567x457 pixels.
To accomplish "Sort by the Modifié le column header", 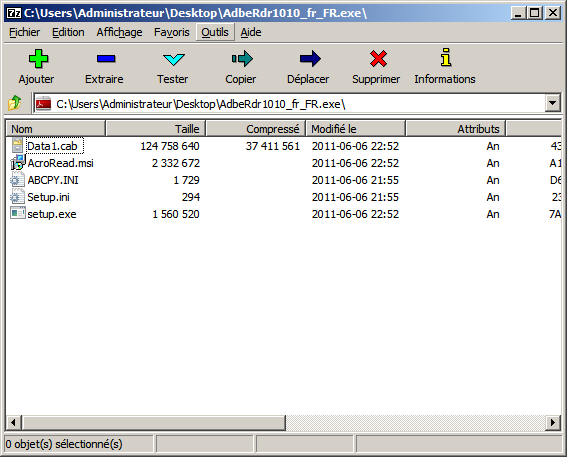I will pyautogui.click(x=356, y=129).
